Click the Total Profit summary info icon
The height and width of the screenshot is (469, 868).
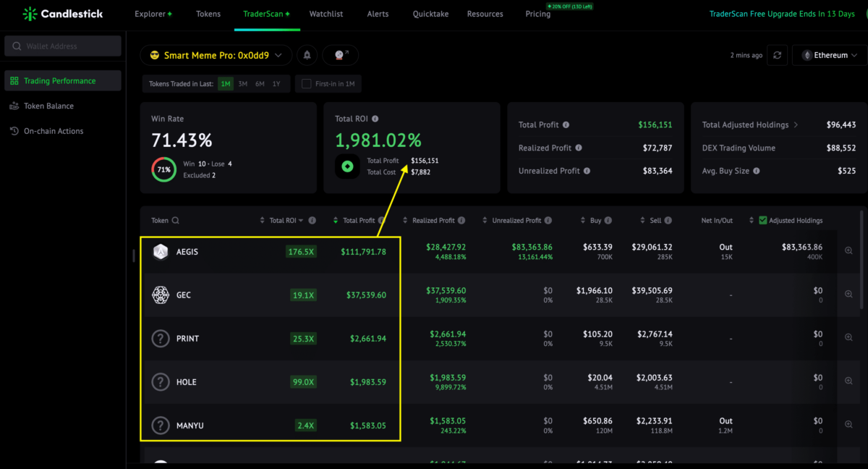566,125
